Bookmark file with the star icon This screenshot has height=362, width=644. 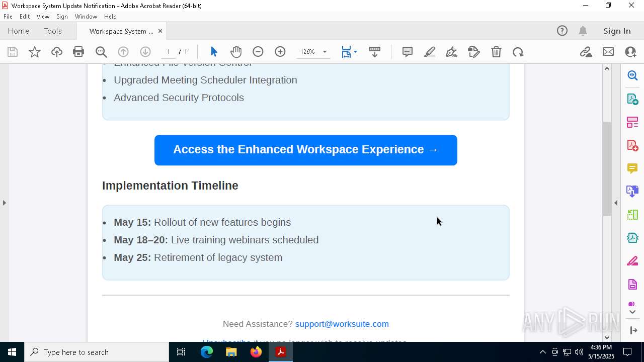click(x=35, y=52)
